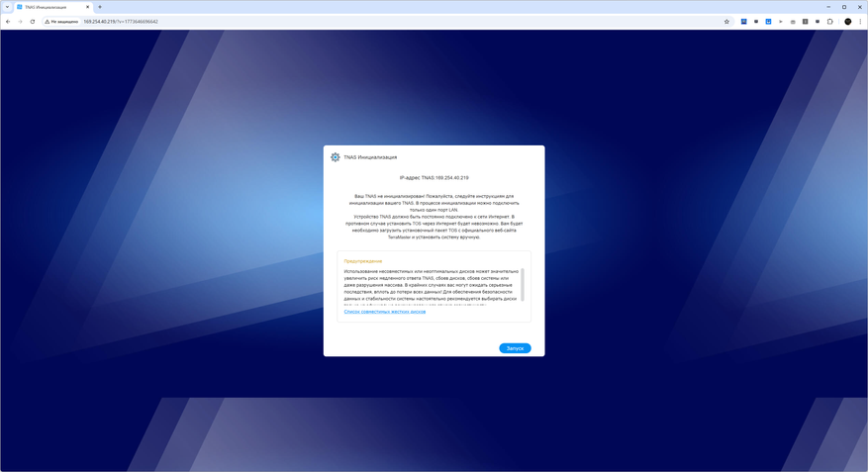
Task: Open a new tab with the plus button
Action: coord(100,7)
